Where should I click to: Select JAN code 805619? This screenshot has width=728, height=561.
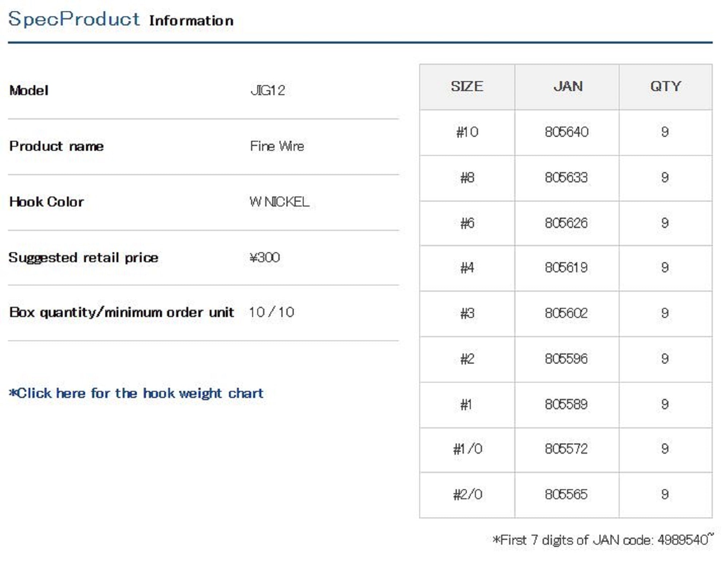tap(566, 268)
